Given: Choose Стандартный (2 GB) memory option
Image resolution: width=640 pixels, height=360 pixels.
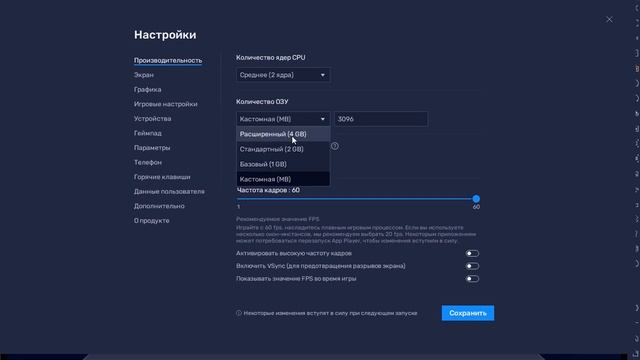Looking at the screenshot, I should pos(283,149).
